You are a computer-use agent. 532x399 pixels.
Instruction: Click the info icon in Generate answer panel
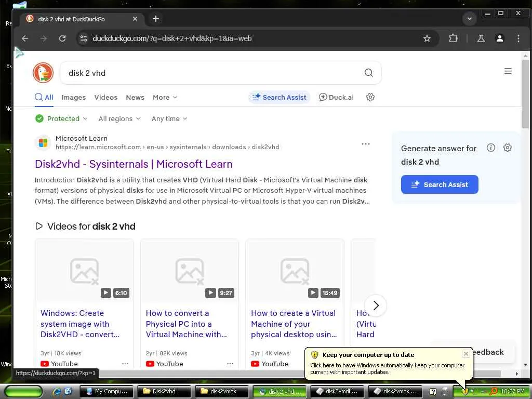point(490,148)
